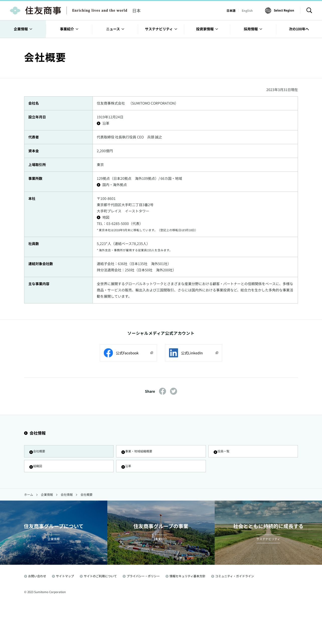Click arrow icon in 組織図 box
The image size is (322, 644).
point(31,467)
